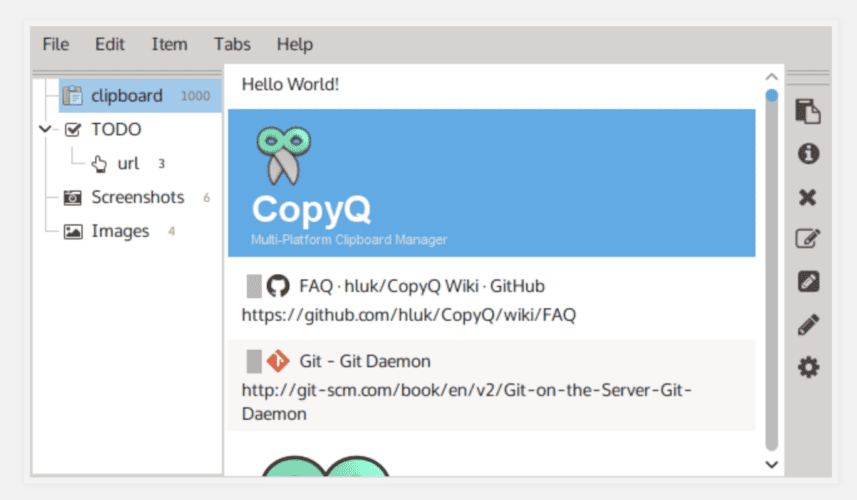The image size is (857, 500).
Task: Click the remove item X icon
Action: (807, 197)
